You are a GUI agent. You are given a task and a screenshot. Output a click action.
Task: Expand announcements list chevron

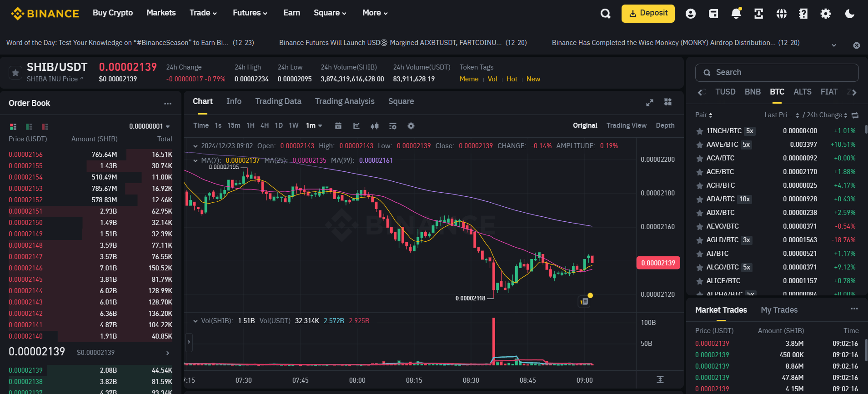click(834, 45)
